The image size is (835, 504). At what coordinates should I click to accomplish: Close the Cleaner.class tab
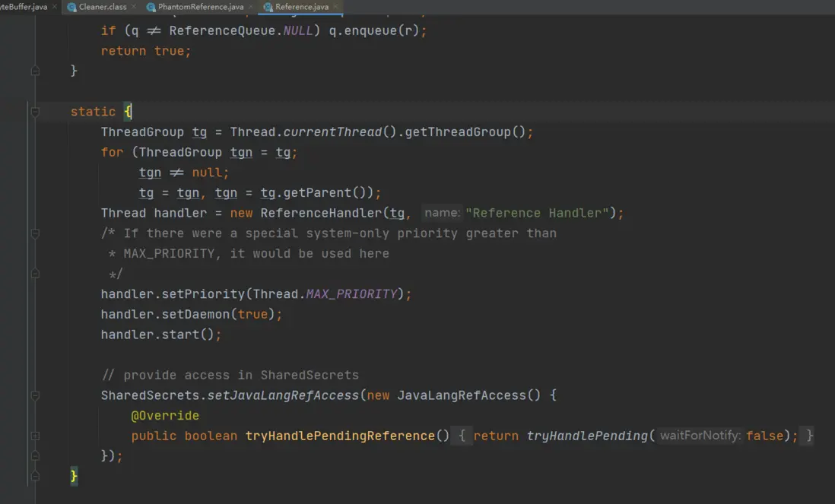tap(134, 7)
